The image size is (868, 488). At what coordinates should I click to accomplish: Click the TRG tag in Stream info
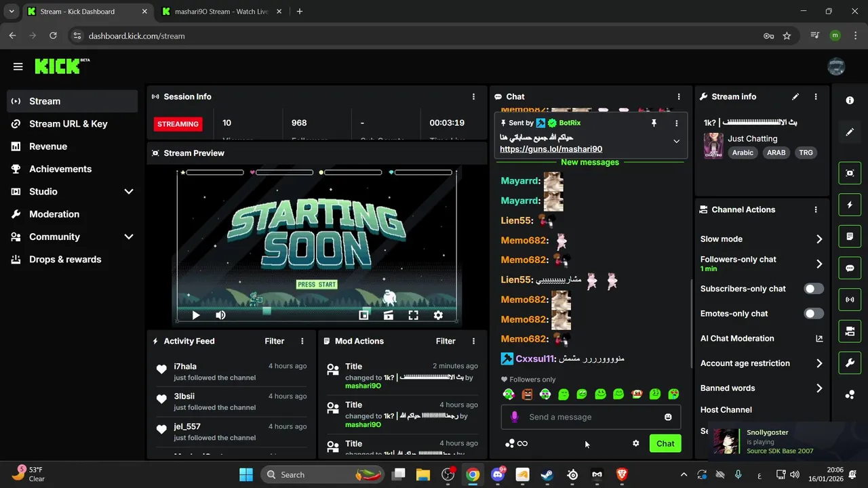tap(806, 152)
